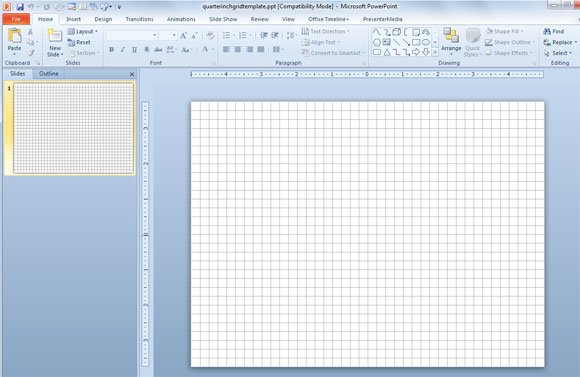This screenshot has height=377, width=580.
Task: Toggle Underline formatting
Action: pyautogui.click(x=134, y=50)
